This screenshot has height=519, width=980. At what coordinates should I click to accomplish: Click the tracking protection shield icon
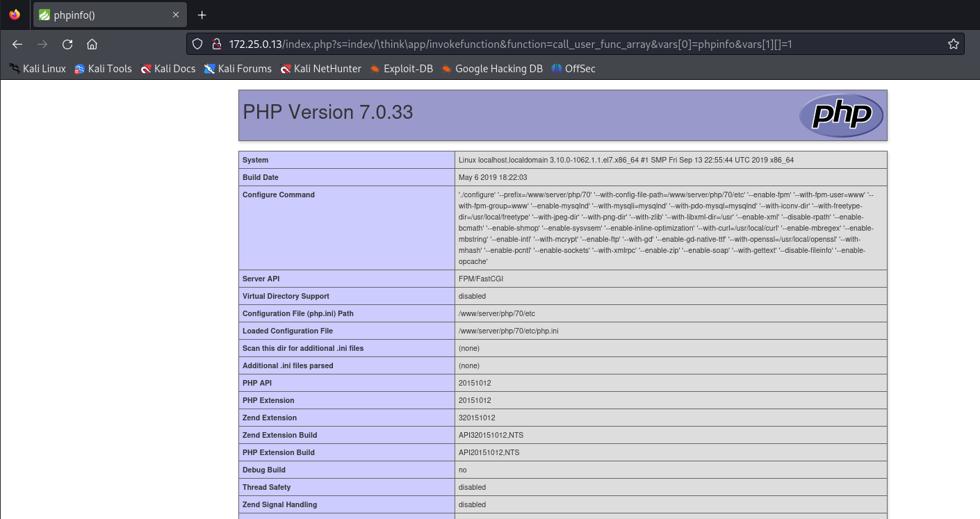tap(197, 44)
